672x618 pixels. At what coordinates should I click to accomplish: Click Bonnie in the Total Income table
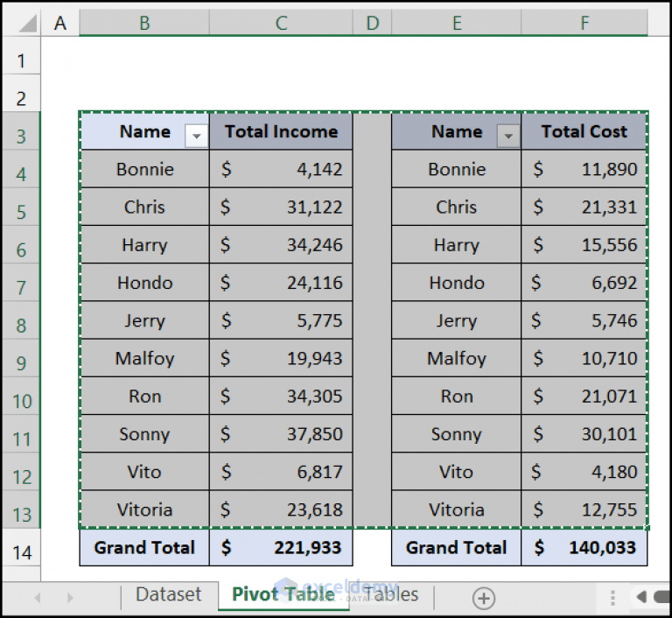[144, 169]
